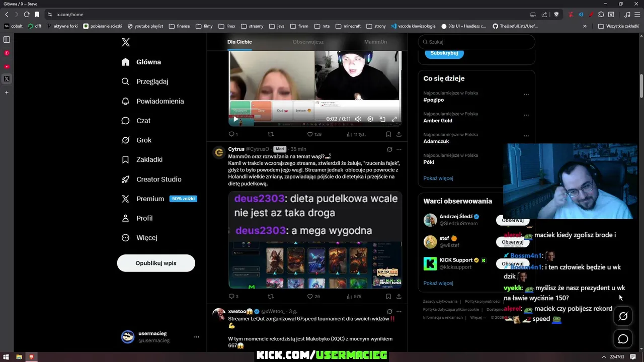Open Przeglądaj explore page
644x362 pixels.
tap(145, 81)
